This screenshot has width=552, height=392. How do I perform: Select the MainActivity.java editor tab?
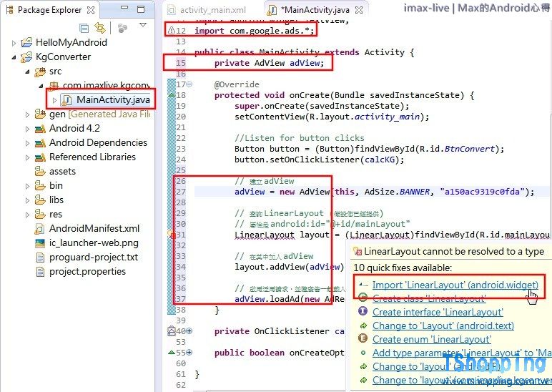pos(315,10)
